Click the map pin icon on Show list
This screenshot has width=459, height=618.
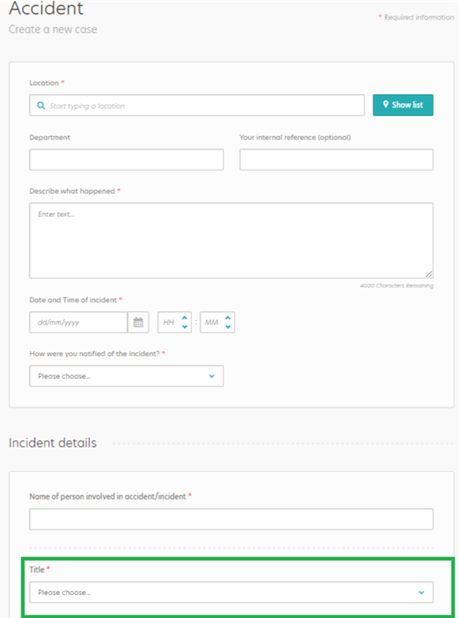(x=386, y=104)
